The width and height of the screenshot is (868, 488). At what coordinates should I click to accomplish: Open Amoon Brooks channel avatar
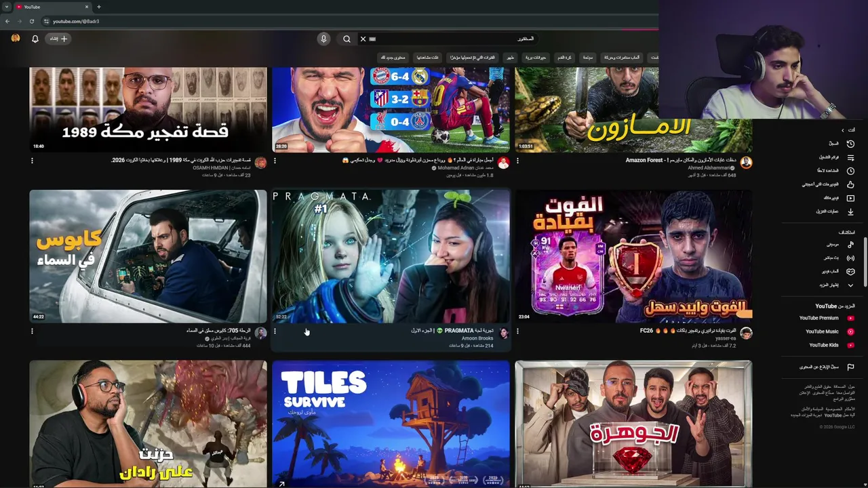click(503, 333)
